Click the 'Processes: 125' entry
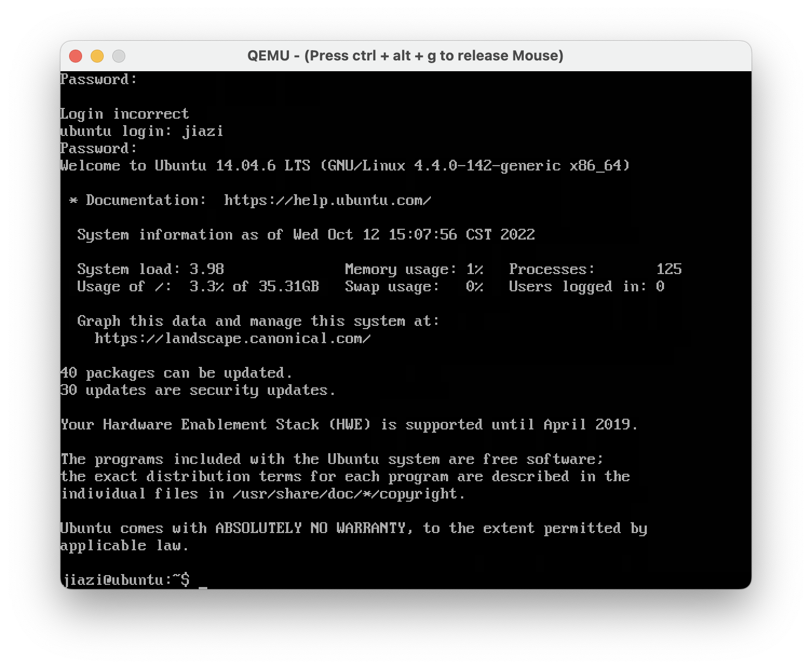Image resolution: width=812 pixels, height=669 pixels. (x=596, y=269)
